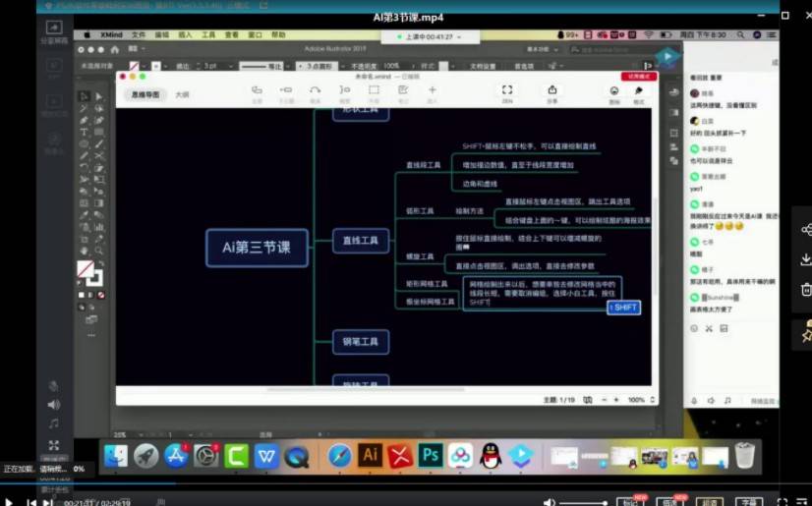The image size is (812, 506).
Task: Skip to the next video
Action: point(47,502)
